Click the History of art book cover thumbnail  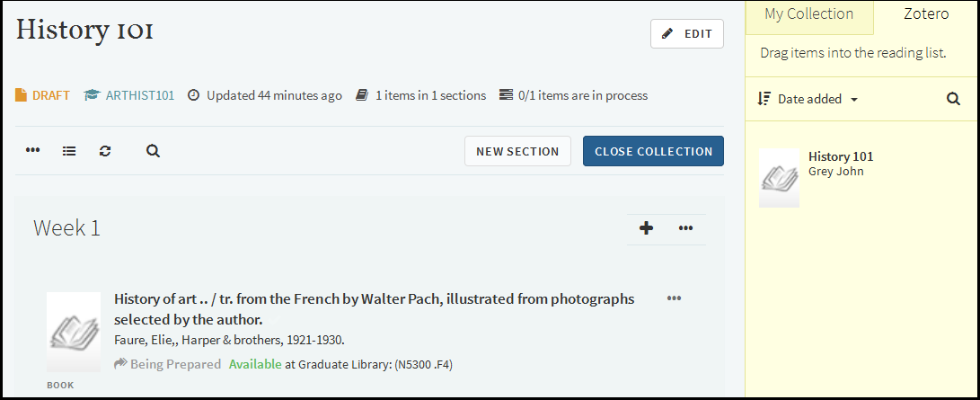[74, 332]
